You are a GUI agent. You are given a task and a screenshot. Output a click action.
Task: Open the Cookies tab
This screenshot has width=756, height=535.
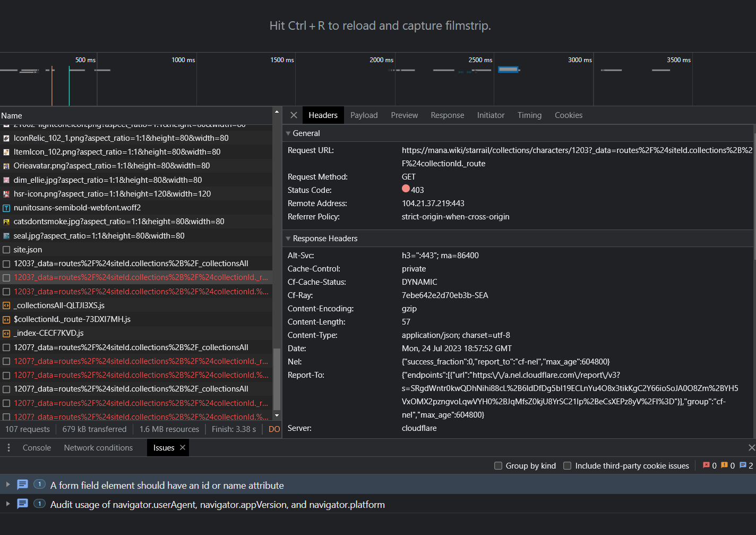(x=568, y=115)
